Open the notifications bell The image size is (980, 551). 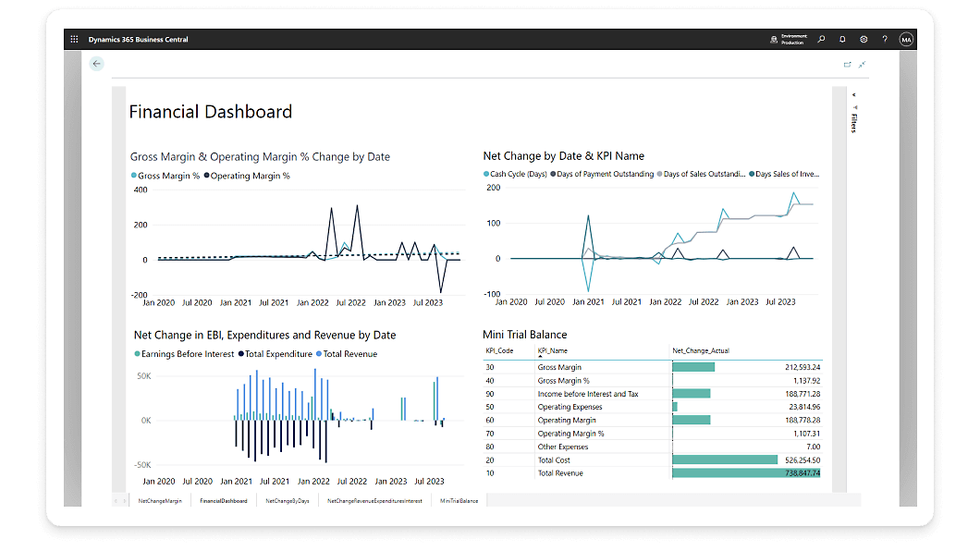point(842,40)
